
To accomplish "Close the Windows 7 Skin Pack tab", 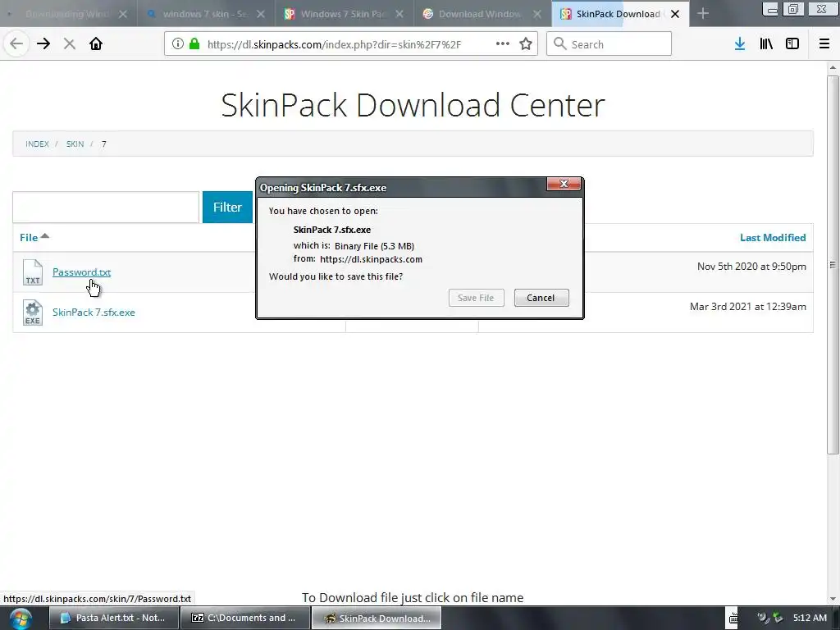I will [399, 14].
